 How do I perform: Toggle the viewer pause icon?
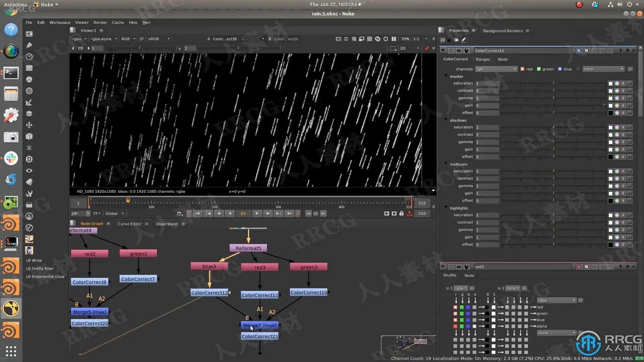pos(394,39)
